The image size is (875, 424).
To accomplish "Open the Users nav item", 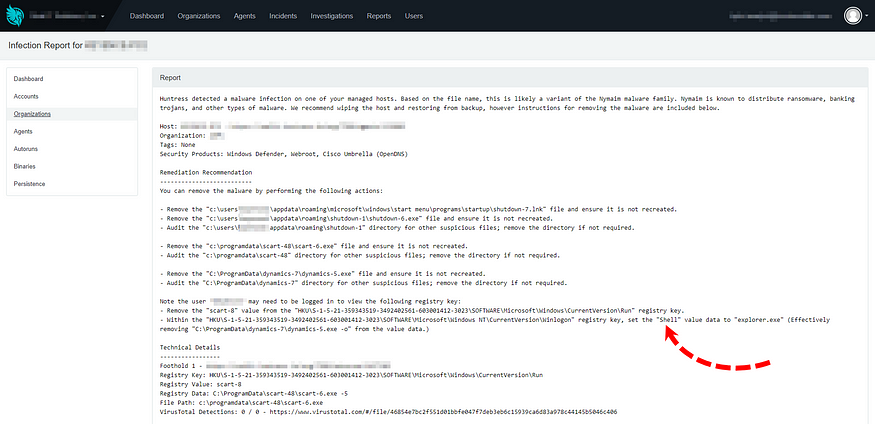I will click(x=414, y=16).
